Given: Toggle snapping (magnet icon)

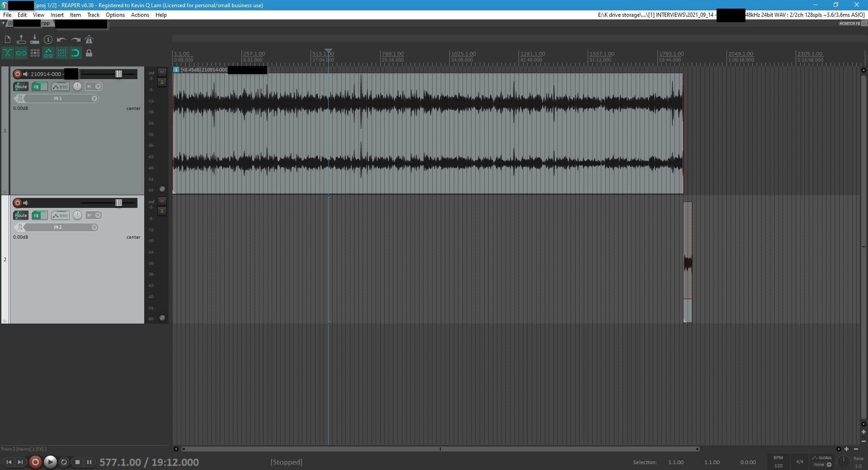Looking at the screenshot, I should 75,53.
